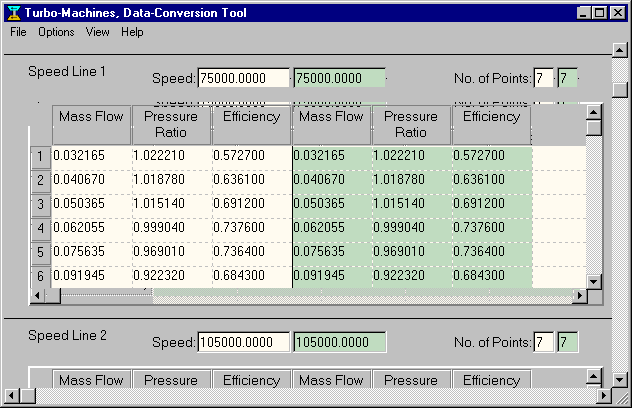Click the Turbo-Machines app icon in title bar
The width and height of the screenshot is (632, 408).
pos(14,13)
